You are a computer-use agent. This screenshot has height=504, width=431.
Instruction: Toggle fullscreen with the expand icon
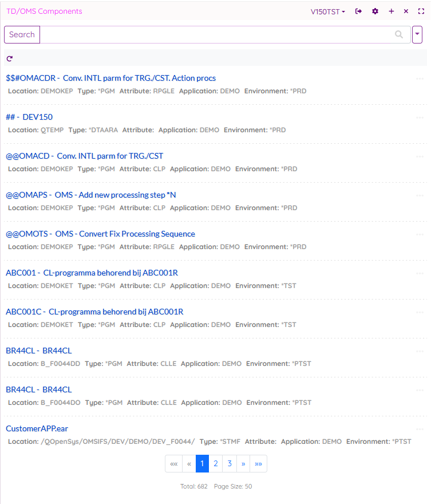point(421,11)
